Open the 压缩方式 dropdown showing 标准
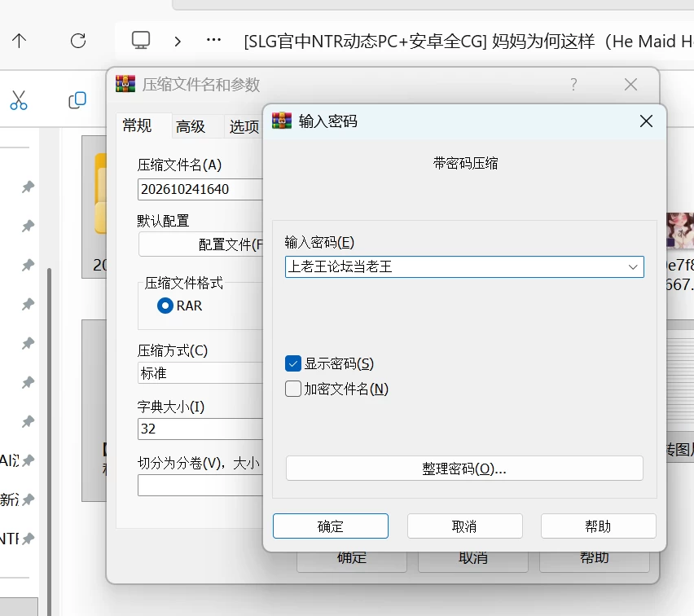The height and width of the screenshot is (616, 694). coord(200,373)
